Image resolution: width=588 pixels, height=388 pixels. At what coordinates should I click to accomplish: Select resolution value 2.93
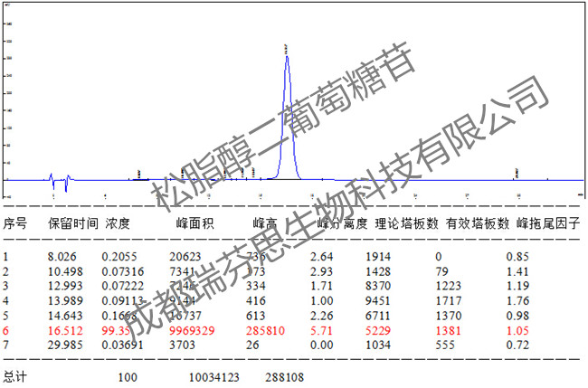[x=322, y=271]
